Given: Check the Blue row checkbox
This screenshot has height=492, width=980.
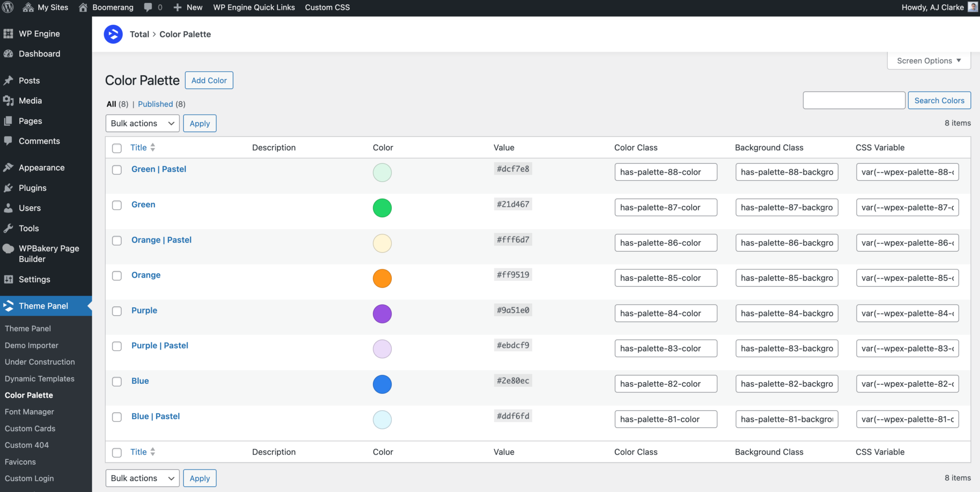Looking at the screenshot, I should point(117,381).
